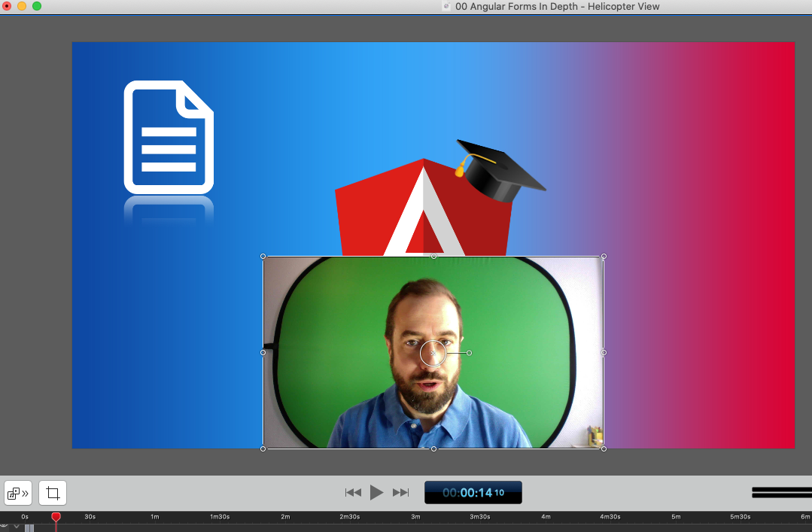812x532 pixels.
Task: Click the bottom-left resize handle of the webcam clip
Action: 263,448
